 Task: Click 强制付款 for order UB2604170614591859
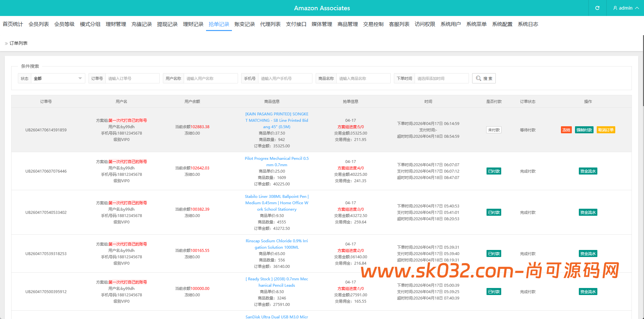pyautogui.click(x=584, y=130)
